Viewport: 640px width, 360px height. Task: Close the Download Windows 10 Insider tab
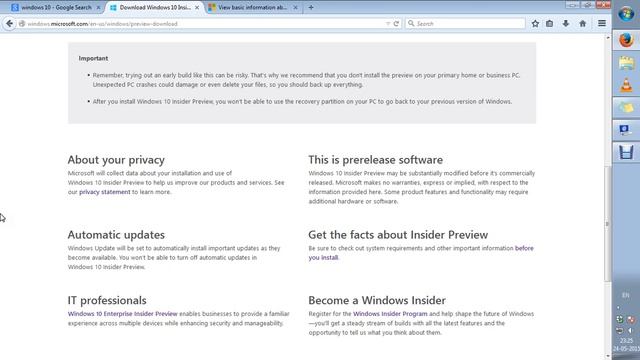(x=197, y=7)
